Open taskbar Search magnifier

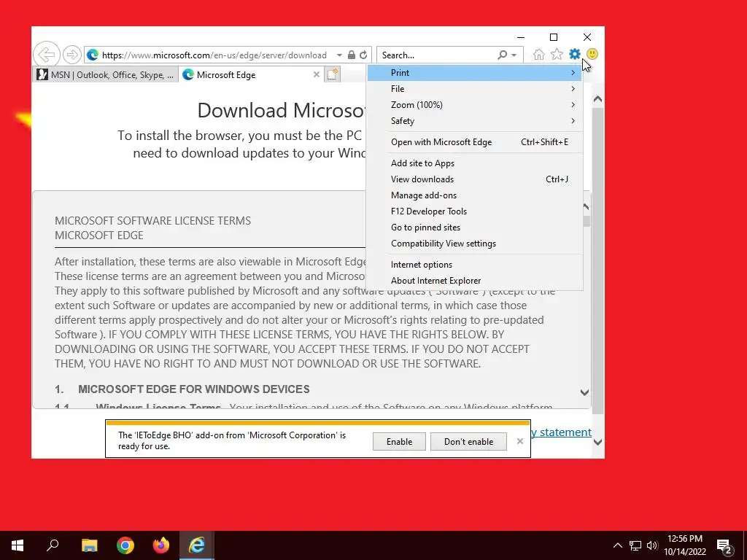pyautogui.click(x=53, y=545)
